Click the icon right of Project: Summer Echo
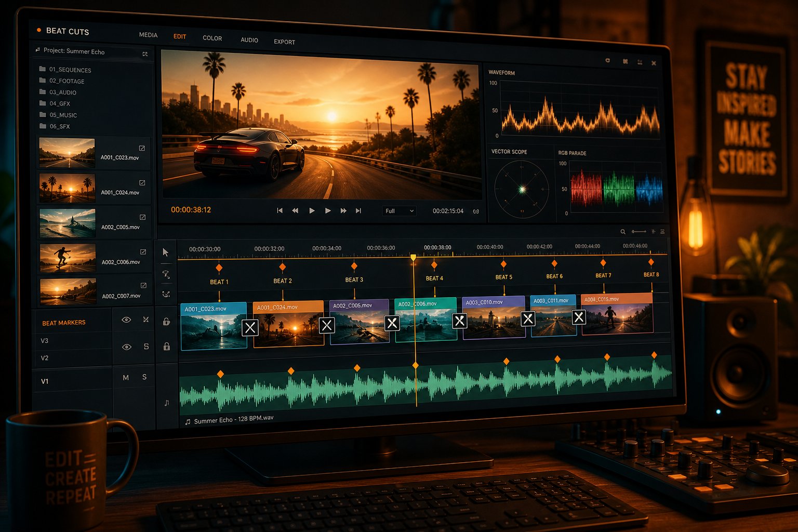This screenshot has height=532, width=798. 145,54
